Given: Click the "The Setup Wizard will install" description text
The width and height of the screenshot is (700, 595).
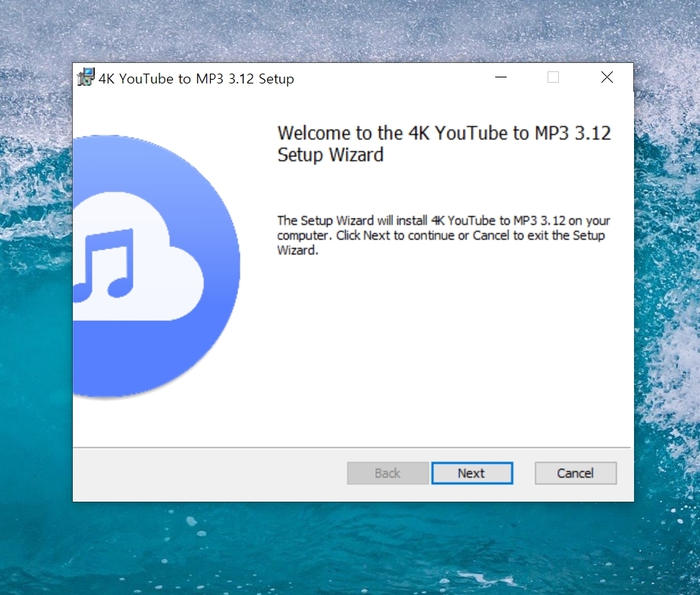Looking at the screenshot, I should click(x=444, y=235).
